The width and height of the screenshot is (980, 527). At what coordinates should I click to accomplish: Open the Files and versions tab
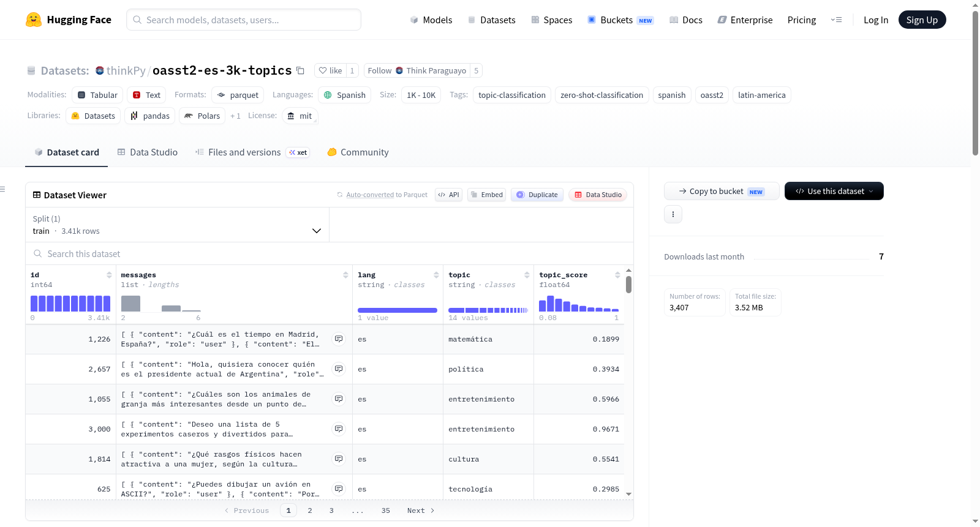[x=252, y=152]
